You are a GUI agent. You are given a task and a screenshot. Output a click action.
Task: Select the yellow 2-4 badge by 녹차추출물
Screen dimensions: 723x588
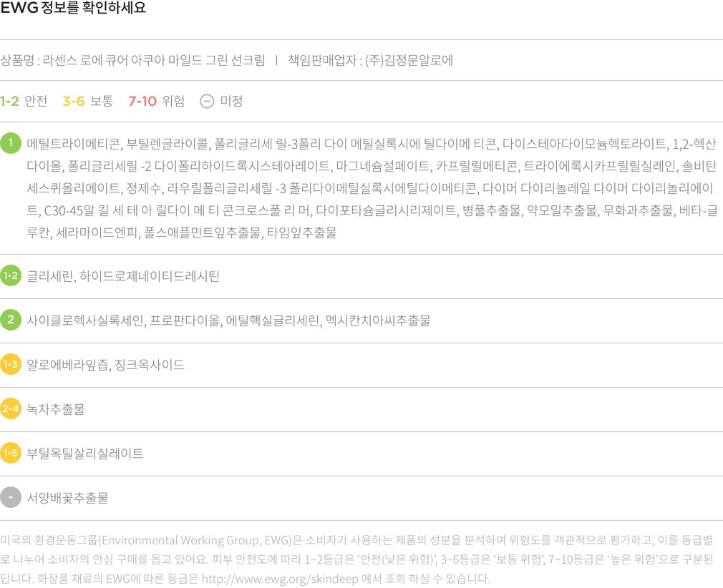[11, 409]
